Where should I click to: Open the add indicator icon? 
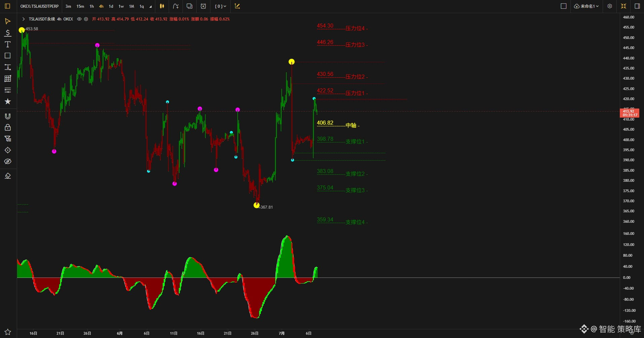click(x=176, y=6)
